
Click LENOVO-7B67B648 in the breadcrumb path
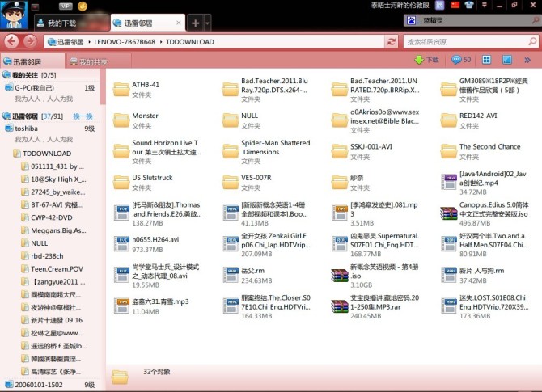[x=125, y=42]
